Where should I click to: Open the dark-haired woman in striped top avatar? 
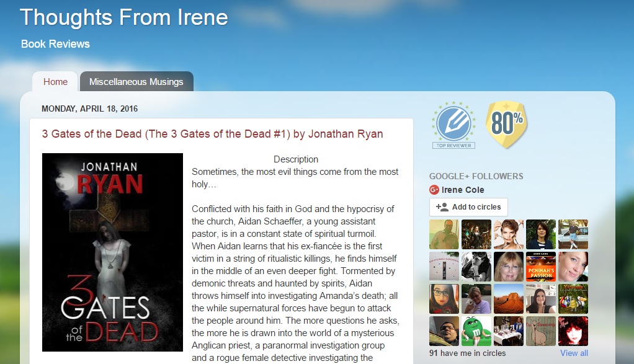click(x=541, y=234)
